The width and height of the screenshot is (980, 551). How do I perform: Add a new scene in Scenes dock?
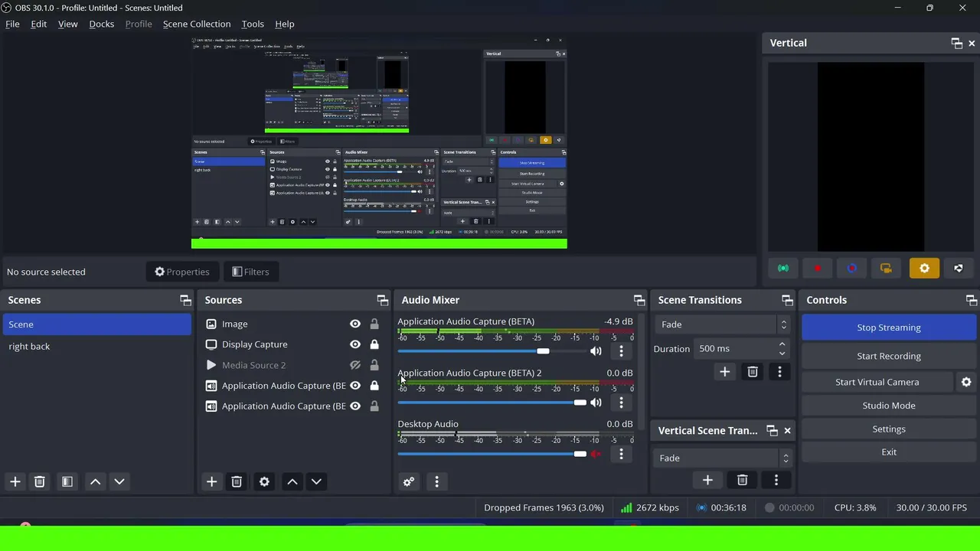tap(15, 481)
